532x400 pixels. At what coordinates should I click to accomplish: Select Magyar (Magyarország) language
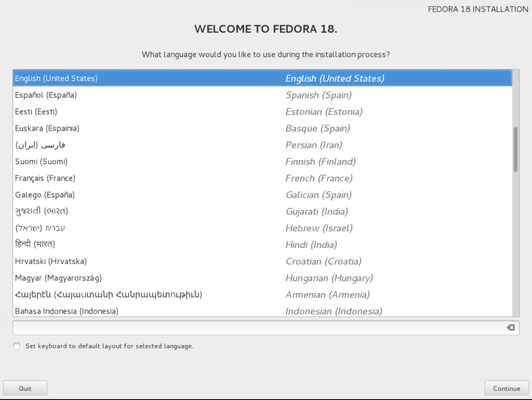click(x=263, y=278)
